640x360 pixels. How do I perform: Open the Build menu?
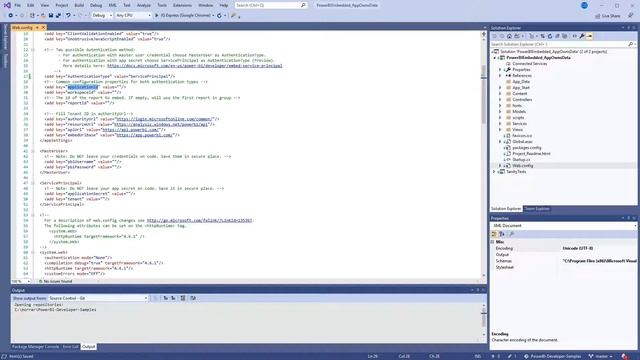click(79, 5)
